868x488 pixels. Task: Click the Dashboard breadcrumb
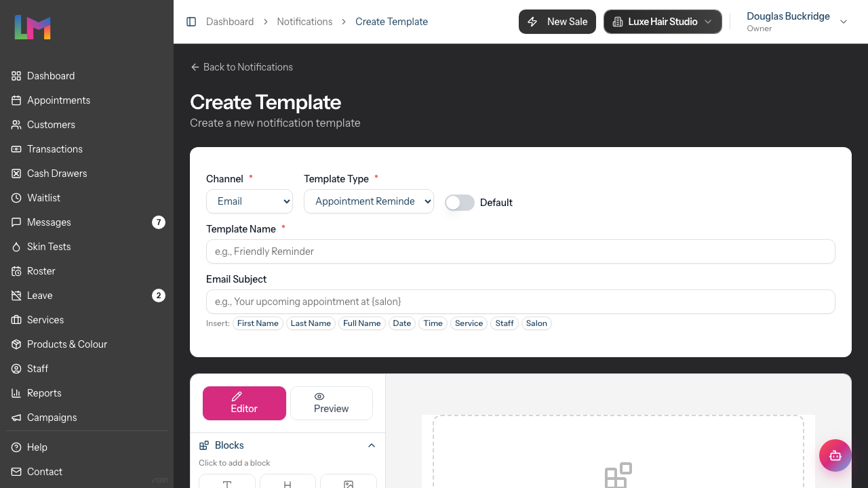click(230, 22)
